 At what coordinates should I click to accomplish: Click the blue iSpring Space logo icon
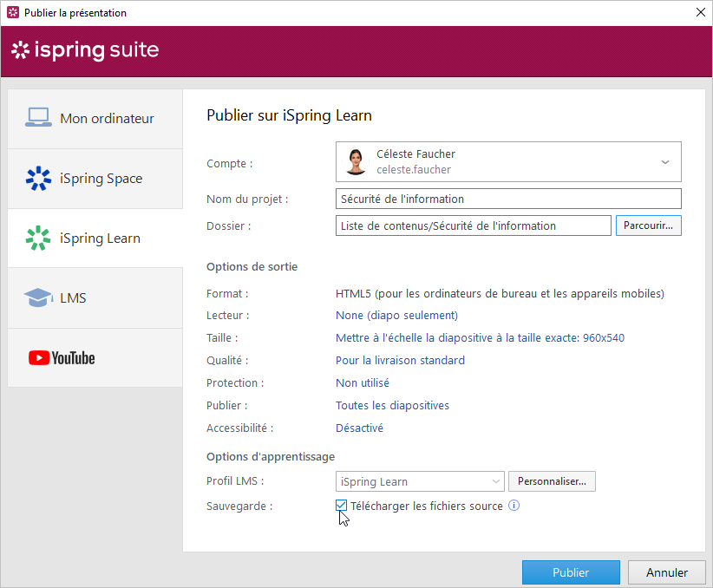click(x=38, y=179)
